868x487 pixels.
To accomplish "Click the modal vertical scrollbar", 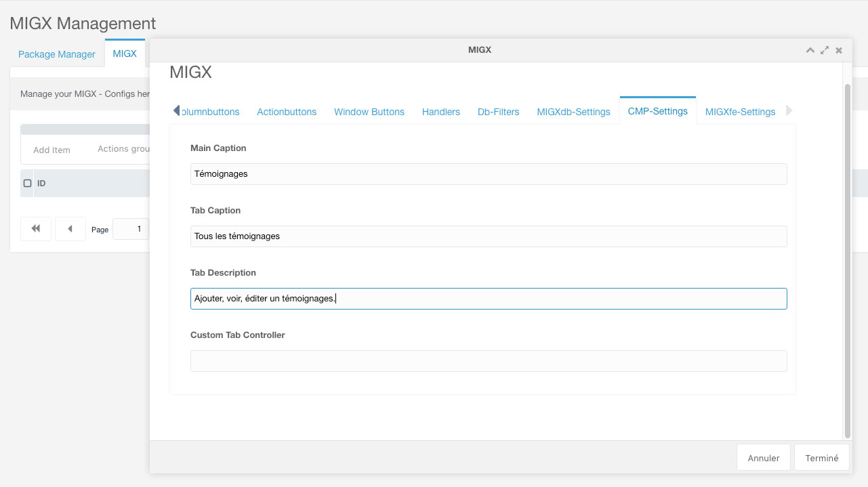I will [847, 261].
